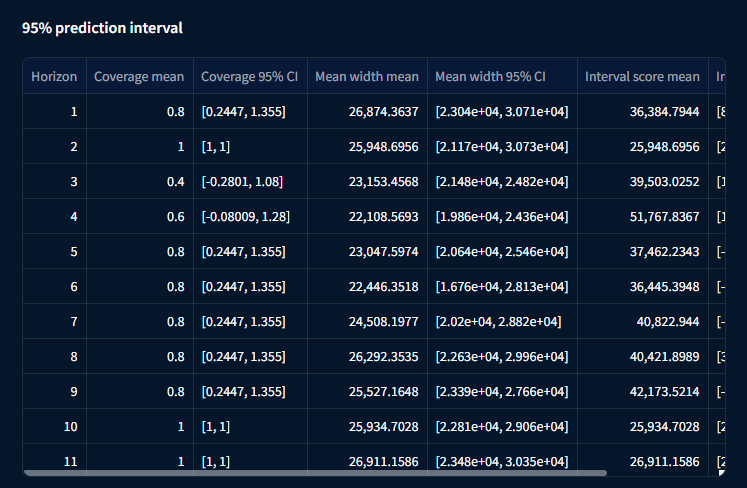The width and height of the screenshot is (747, 488).
Task: Click interval score cell 36,445.3948
Action: (643, 286)
